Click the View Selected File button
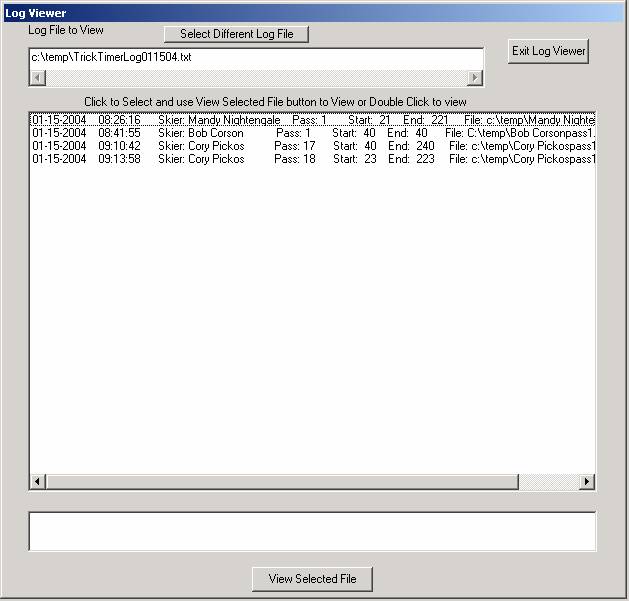 point(311,579)
